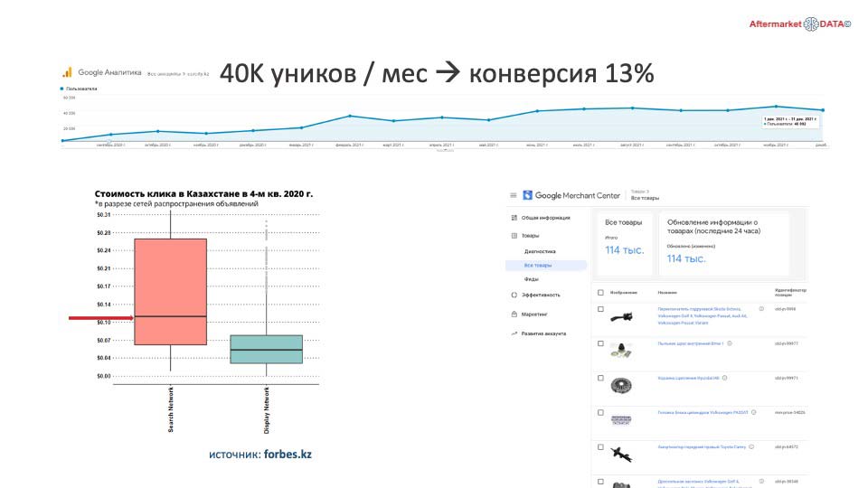This screenshot has height=488, width=868.
Task: Follow the forbes.kz source link
Action: click(x=288, y=455)
